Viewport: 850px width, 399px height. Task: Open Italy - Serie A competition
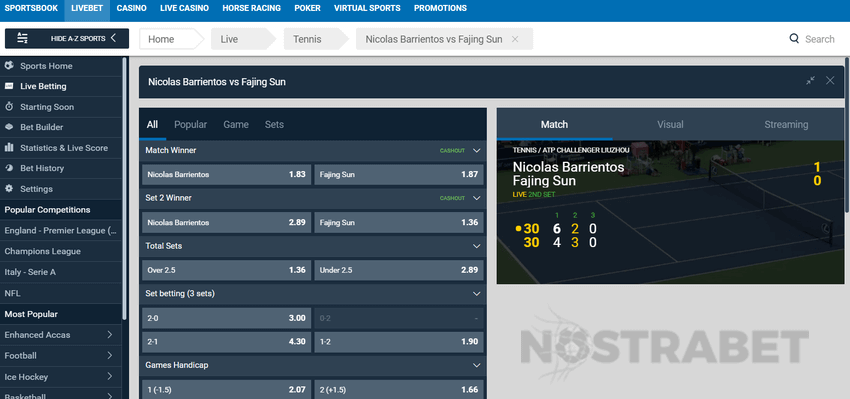point(61,272)
